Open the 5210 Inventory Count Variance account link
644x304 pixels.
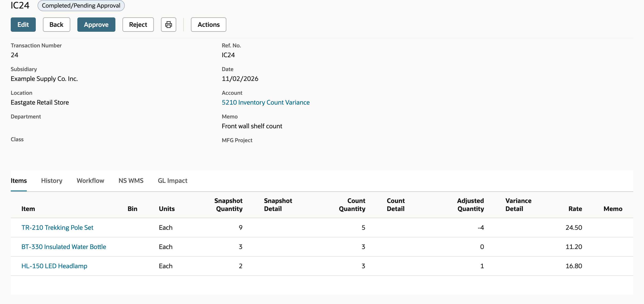265,102
